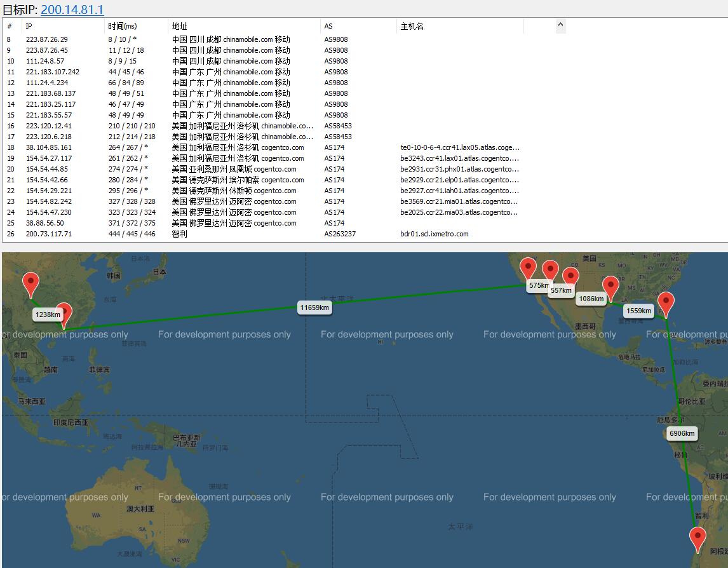Select the map pin over Chile

[698, 540]
